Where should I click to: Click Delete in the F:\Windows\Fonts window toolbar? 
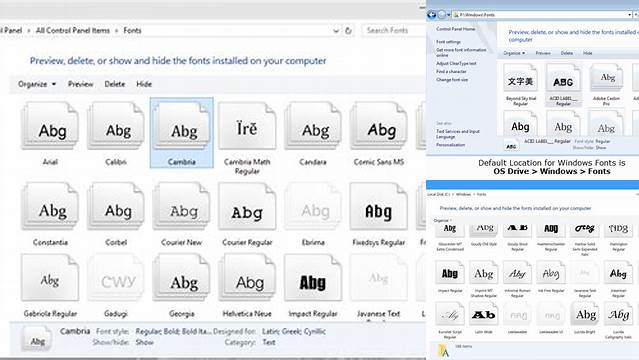pos(566,53)
